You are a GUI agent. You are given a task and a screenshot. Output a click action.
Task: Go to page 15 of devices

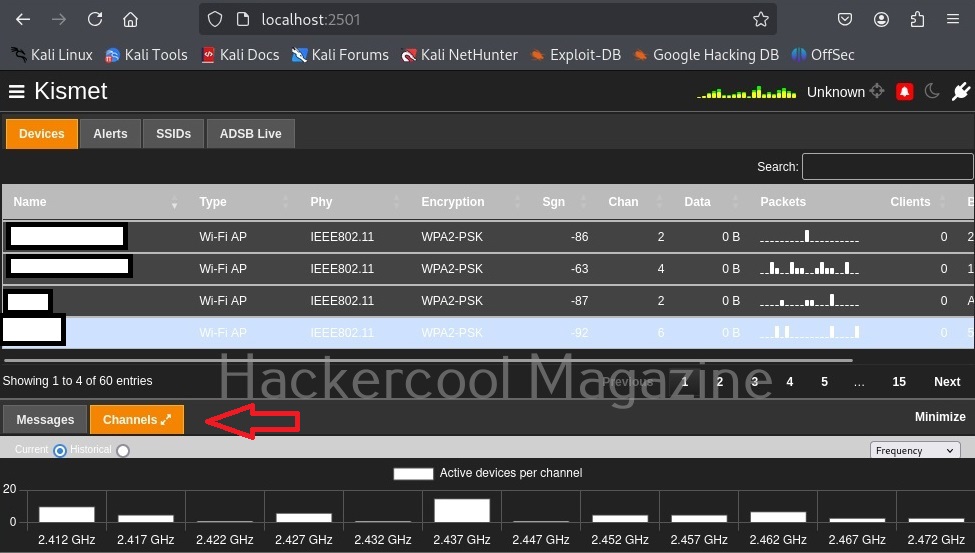899,382
